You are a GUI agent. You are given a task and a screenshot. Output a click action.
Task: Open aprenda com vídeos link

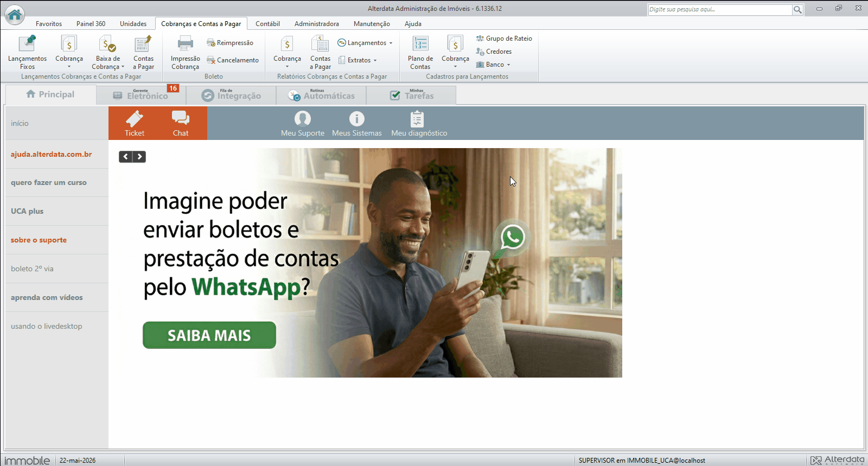click(47, 297)
